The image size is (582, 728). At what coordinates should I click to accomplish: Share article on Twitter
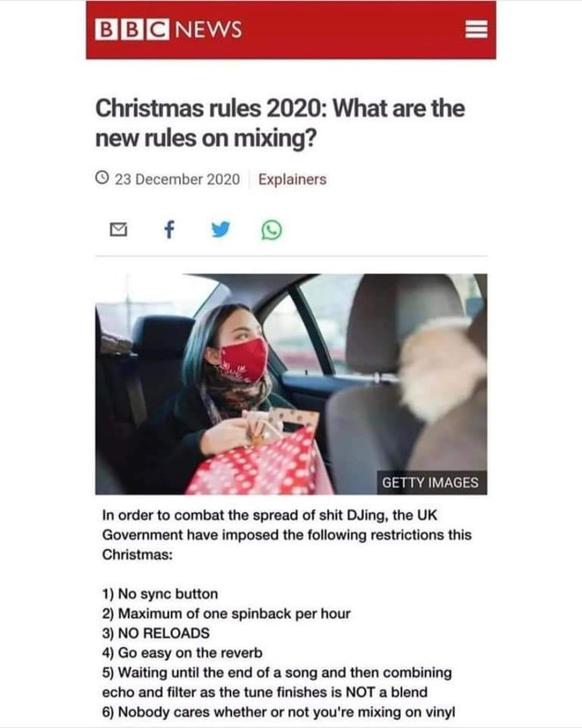pos(220,229)
